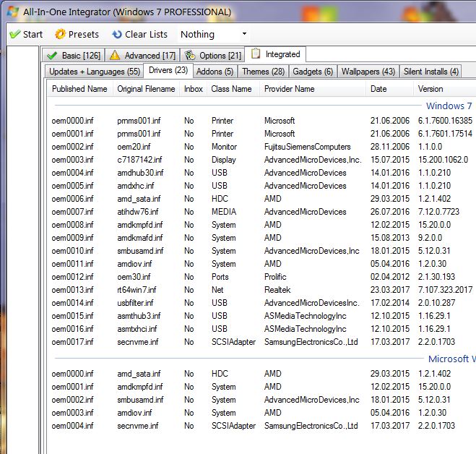The height and width of the screenshot is (454, 476).
Task: Sort by Class Name column header
Action: click(233, 89)
